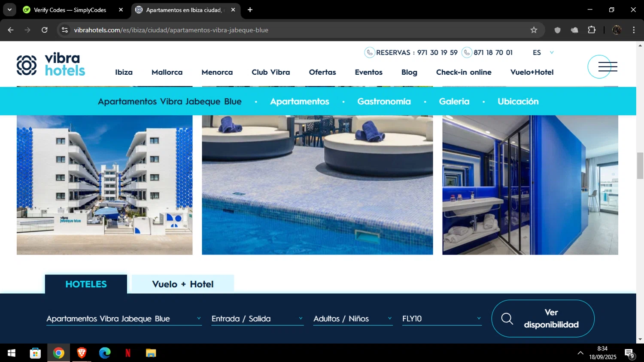Close the Verify Codes SimplyCodes tab
The image size is (644, 362).
click(121, 9)
